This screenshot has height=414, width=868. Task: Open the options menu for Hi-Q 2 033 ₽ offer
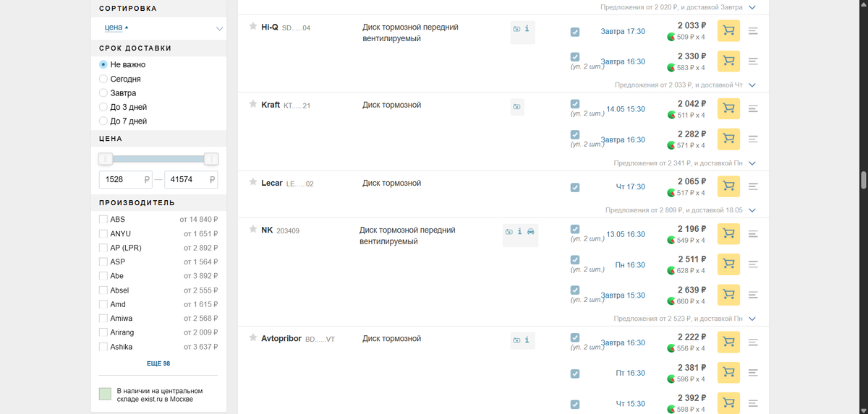[753, 31]
